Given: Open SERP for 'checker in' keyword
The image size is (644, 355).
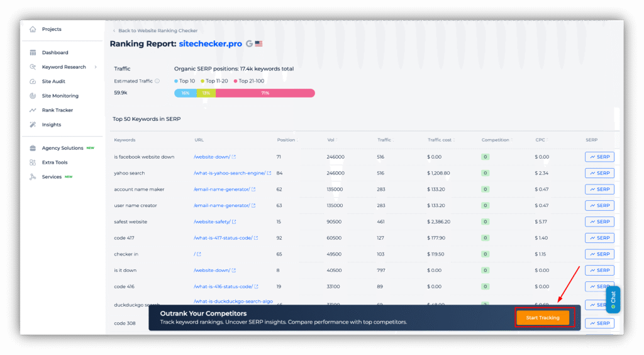Looking at the screenshot, I should [x=599, y=254].
